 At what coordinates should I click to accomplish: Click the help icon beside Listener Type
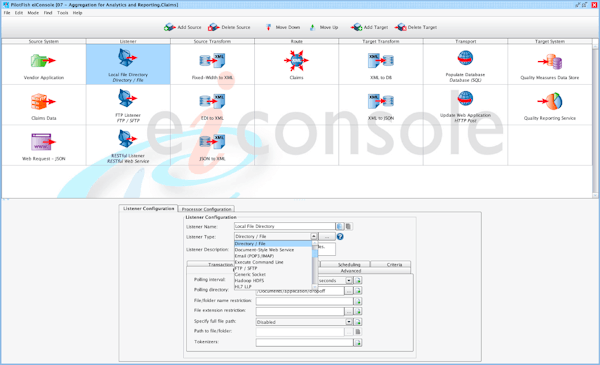[x=340, y=237]
